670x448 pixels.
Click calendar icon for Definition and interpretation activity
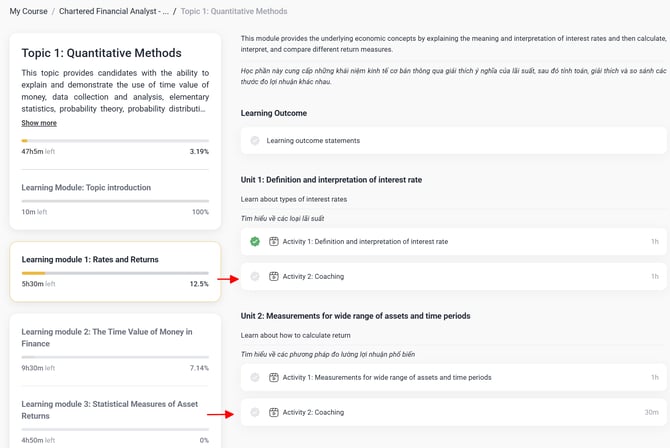click(x=274, y=241)
